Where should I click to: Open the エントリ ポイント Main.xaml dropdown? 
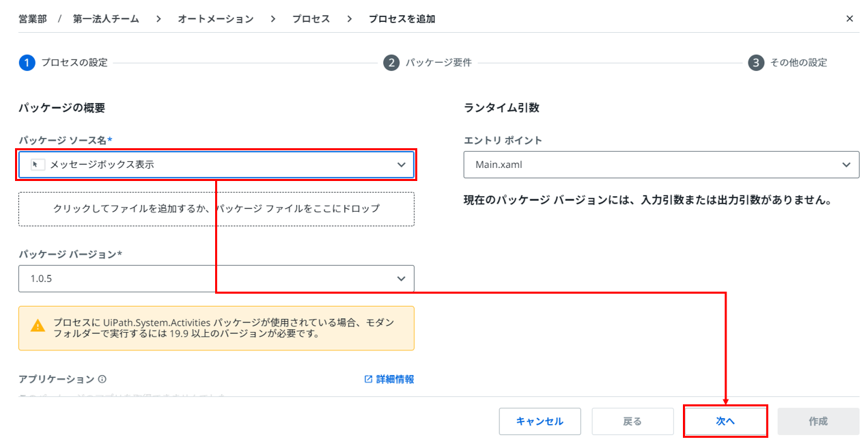click(661, 165)
